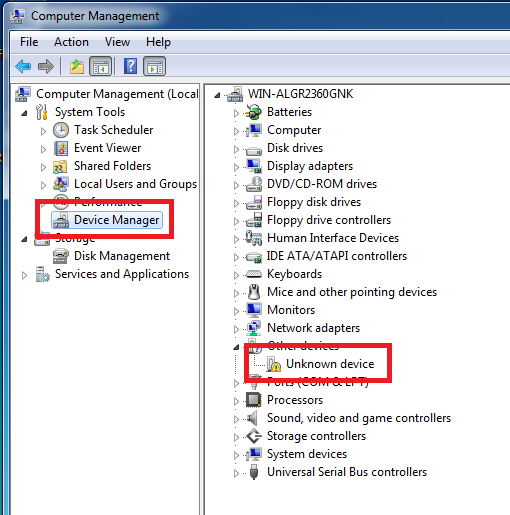Screen dimensions: 510x515
Task: Expand the Services and Applications node arrow
Action: coord(24,275)
